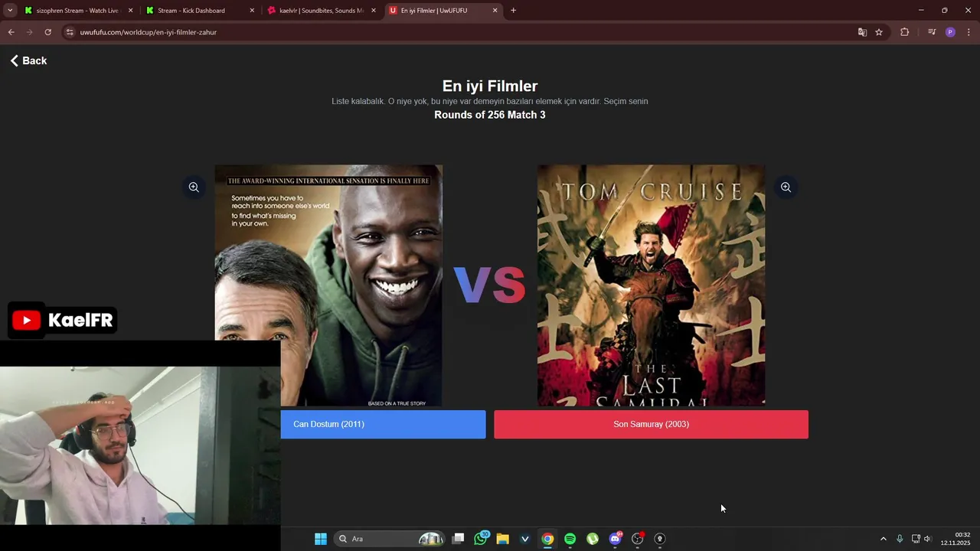Switch to the sizophren Stream tab
The image size is (980, 551).
77,11
